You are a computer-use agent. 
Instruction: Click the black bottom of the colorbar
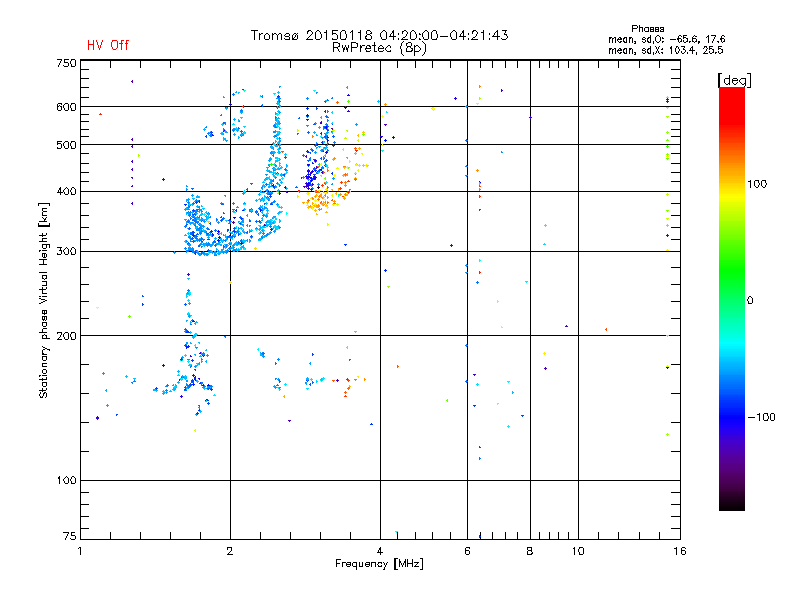[732, 503]
